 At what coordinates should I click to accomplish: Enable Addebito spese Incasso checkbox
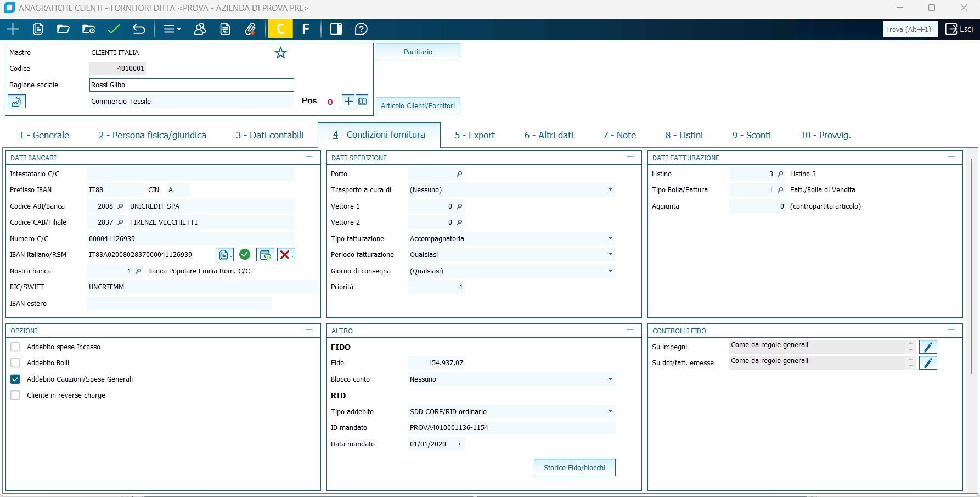15,347
